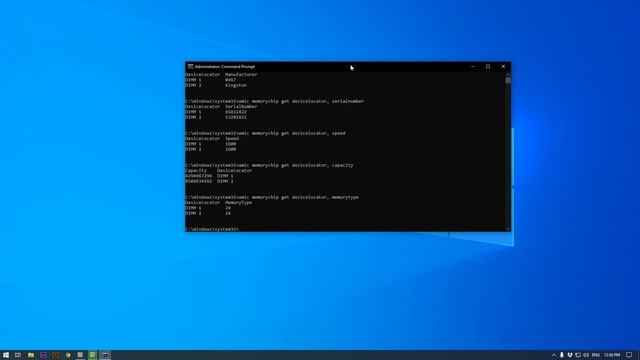Switch the ENG input language indicator
640x360 pixels.
click(596, 355)
